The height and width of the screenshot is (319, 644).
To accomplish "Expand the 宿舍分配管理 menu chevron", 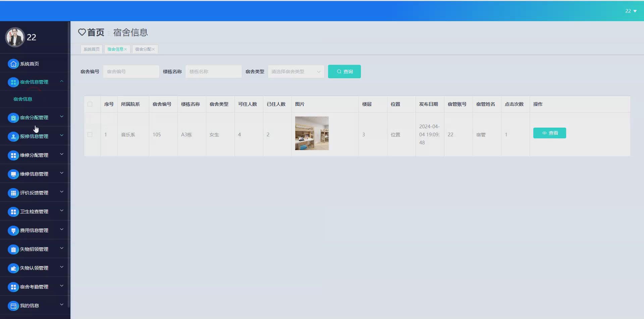I will coord(62,117).
